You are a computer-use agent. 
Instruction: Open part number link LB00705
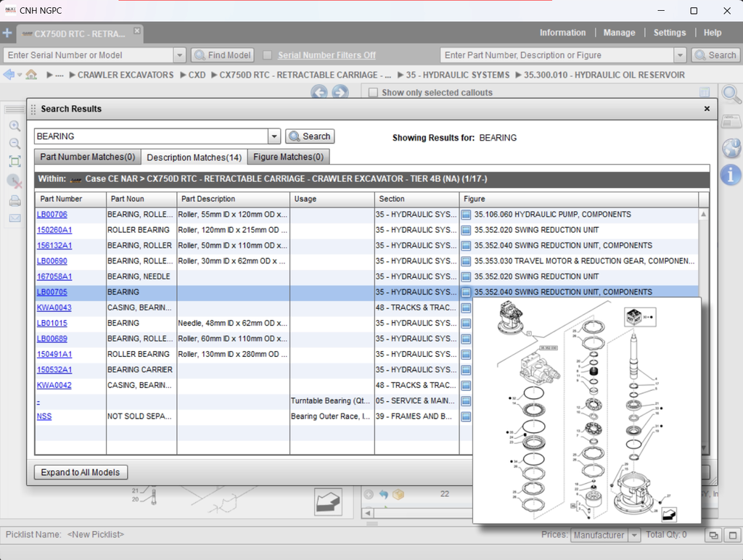point(52,292)
